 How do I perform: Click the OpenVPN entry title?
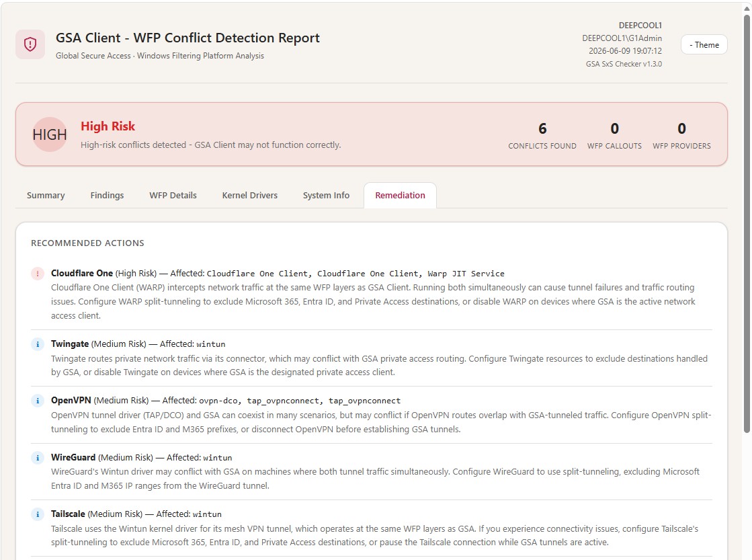tap(71, 400)
